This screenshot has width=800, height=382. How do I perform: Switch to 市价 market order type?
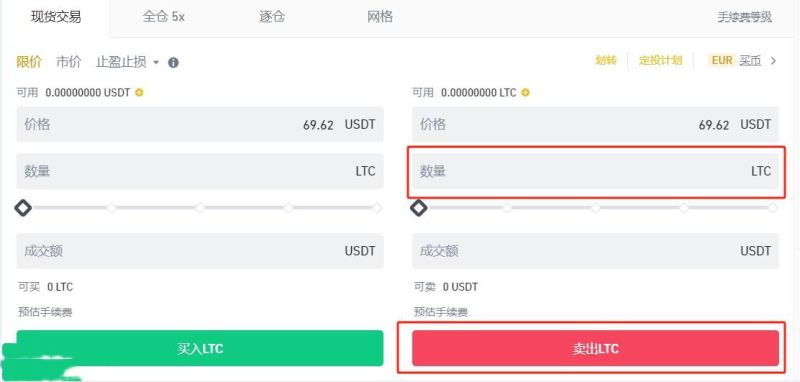tap(69, 62)
